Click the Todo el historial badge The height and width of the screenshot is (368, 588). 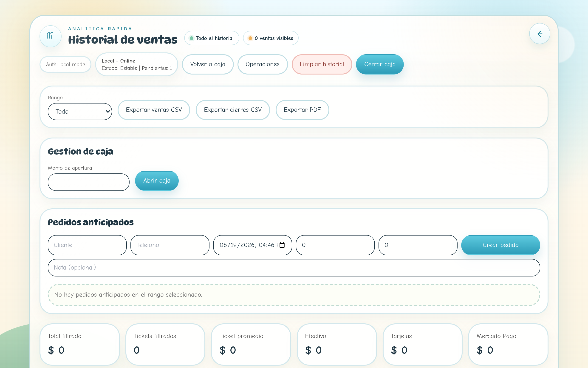click(x=212, y=38)
